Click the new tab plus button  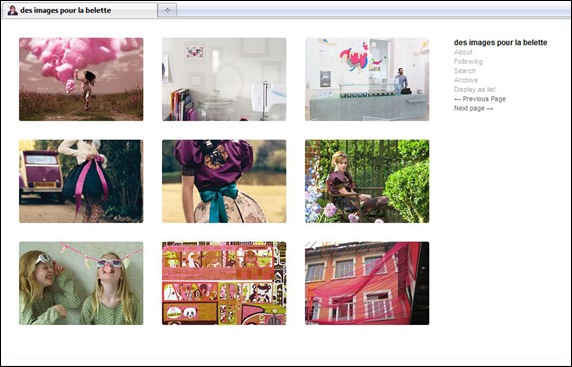(x=167, y=10)
